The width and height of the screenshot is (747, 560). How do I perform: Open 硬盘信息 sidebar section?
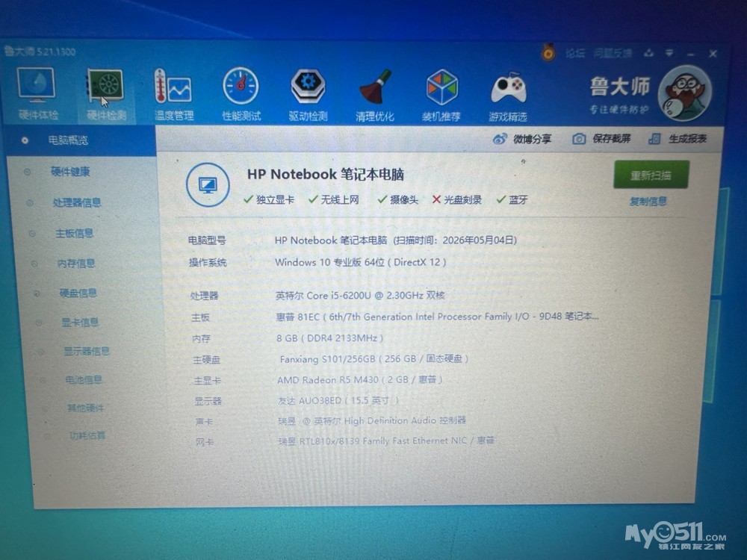click(78, 293)
